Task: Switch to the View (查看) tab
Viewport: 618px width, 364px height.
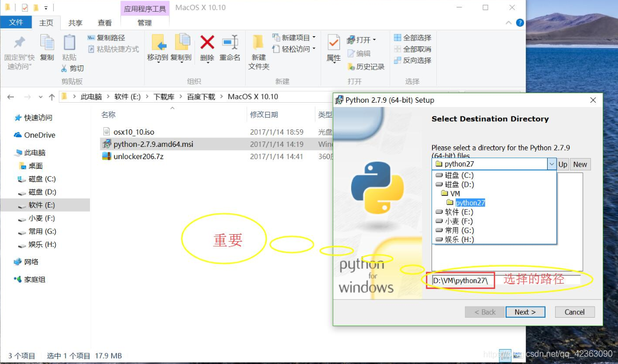Action: pos(105,23)
